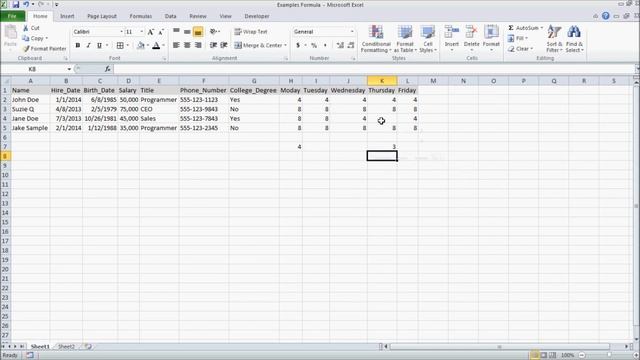The image size is (640, 360).
Task: Switch to the Insert ribbon tab
Action: pos(67,16)
